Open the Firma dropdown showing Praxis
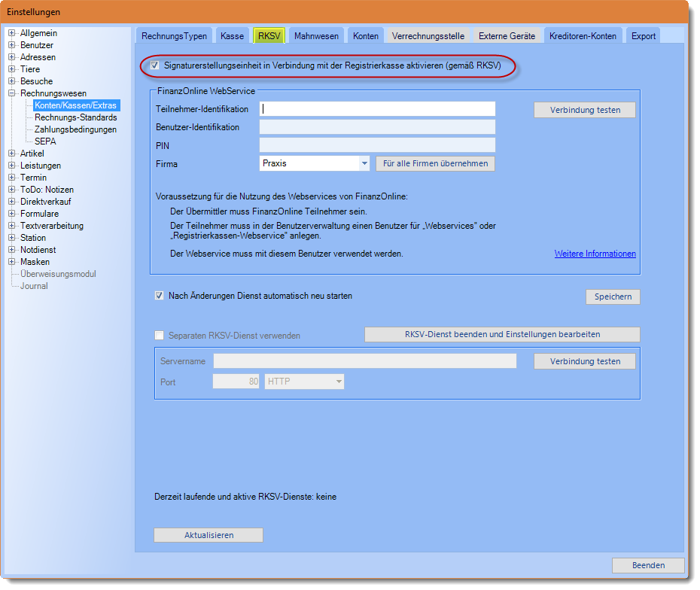The height and width of the screenshot is (590, 700). click(364, 163)
